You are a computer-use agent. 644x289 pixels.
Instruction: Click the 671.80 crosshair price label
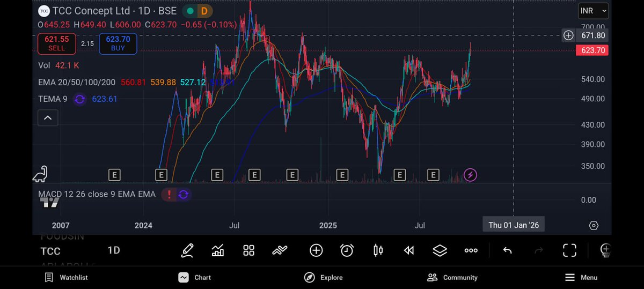point(592,35)
